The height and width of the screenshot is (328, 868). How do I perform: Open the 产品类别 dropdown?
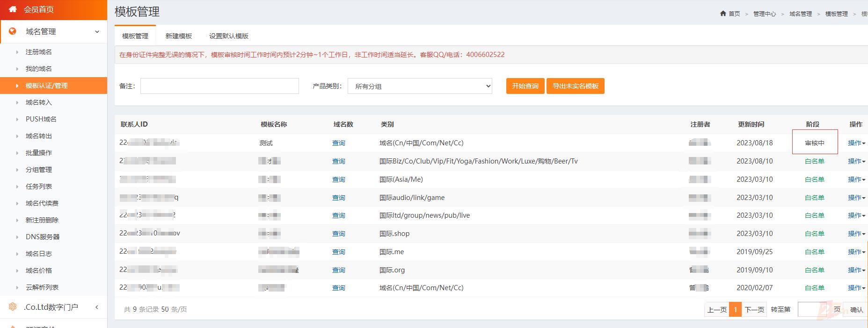(x=420, y=86)
